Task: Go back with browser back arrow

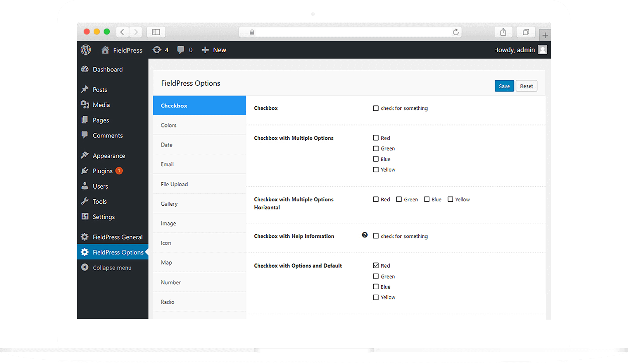Action: [123, 32]
